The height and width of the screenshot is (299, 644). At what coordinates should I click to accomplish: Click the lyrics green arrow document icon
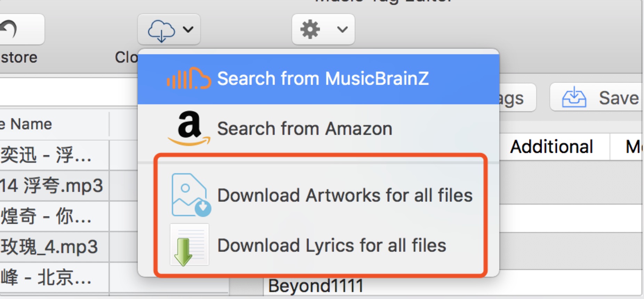pos(190,245)
